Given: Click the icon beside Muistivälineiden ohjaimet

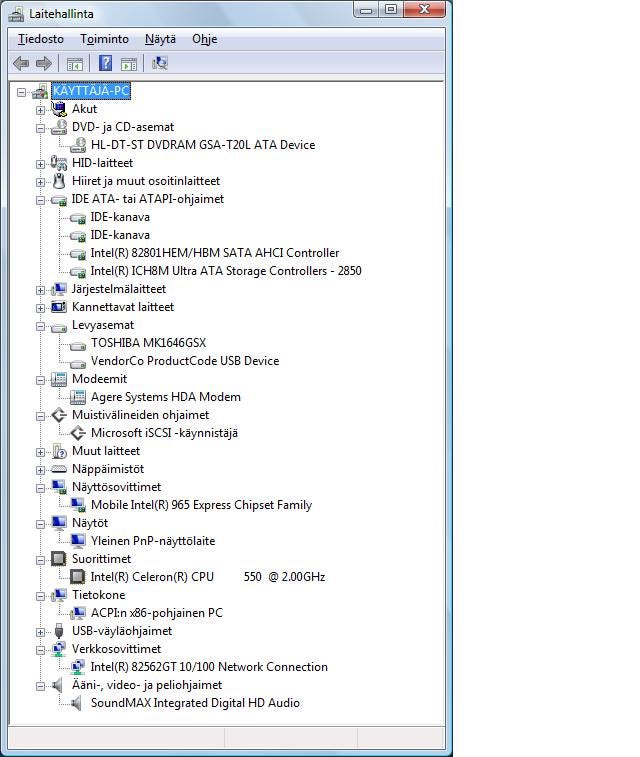Looking at the screenshot, I should point(59,415).
